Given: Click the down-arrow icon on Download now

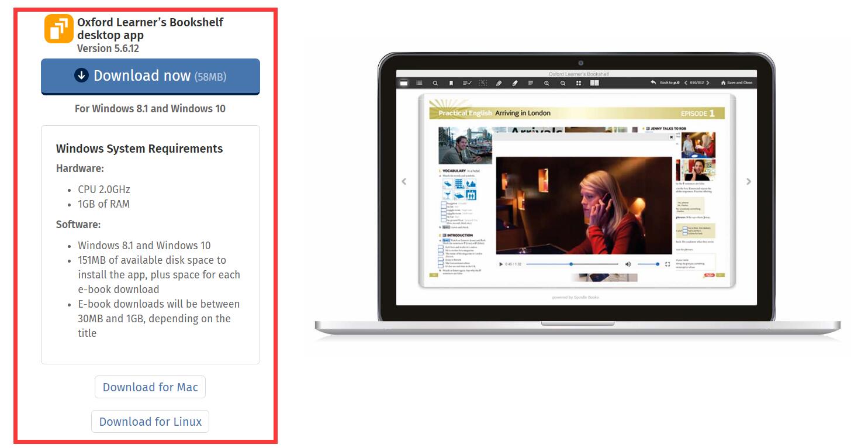Looking at the screenshot, I should [x=81, y=75].
